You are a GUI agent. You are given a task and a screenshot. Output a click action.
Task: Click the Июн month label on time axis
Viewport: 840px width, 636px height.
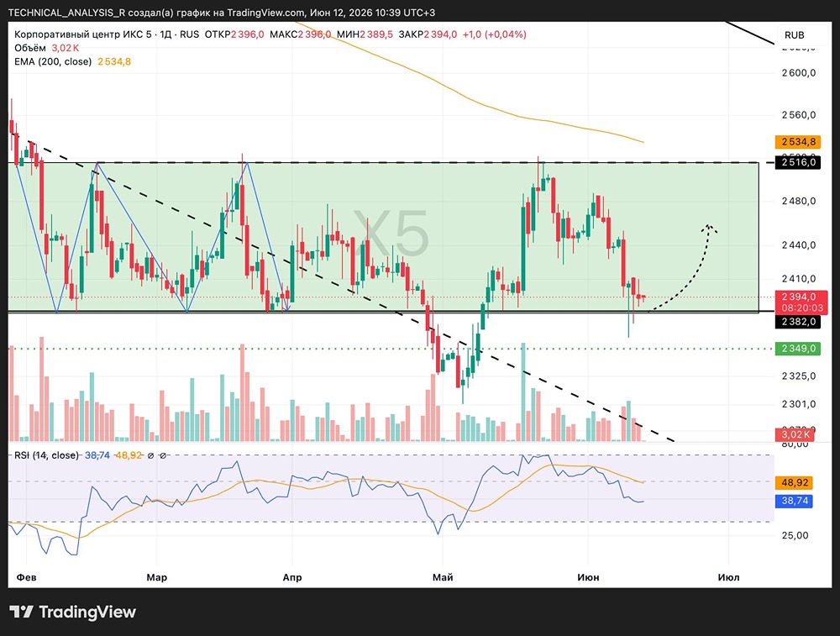588,577
